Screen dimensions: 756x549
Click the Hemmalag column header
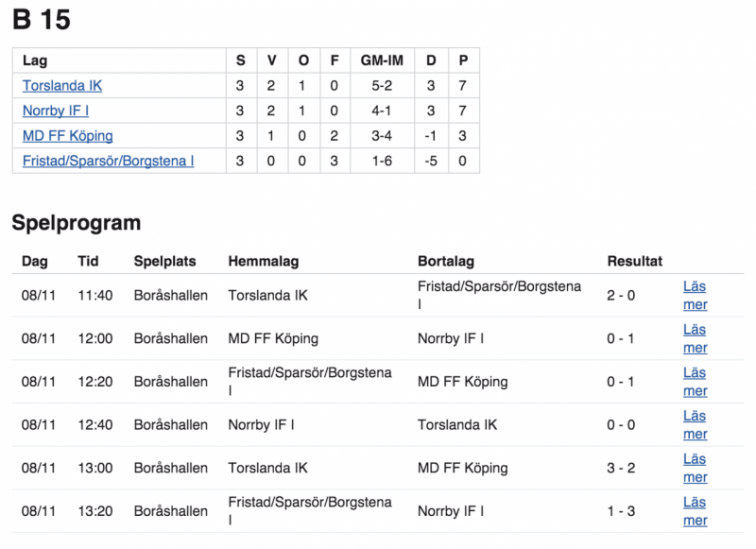click(x=264, y=261)
